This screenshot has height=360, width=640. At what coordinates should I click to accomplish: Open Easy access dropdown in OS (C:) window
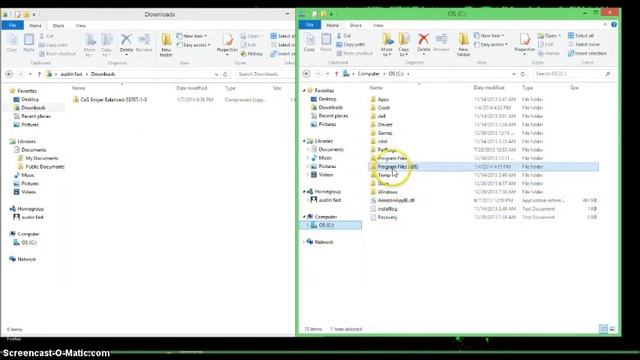pyautogui.click(x=491, y=44)
